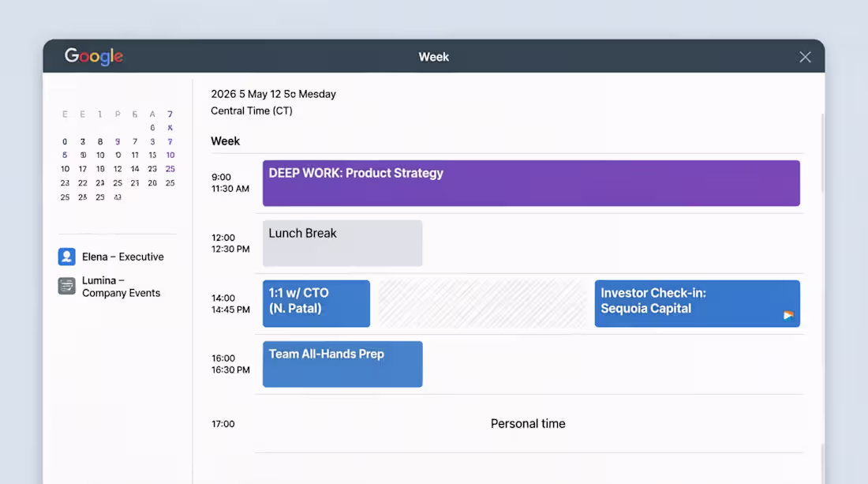Open 1:1 w/ CTO (N. Patal) event

click(316, 303)
